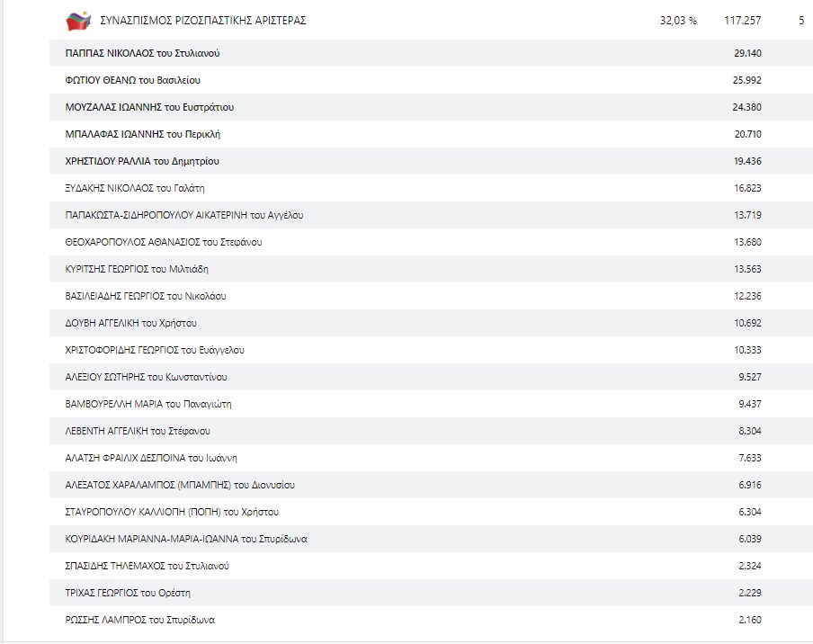Image resolution: width=813 pixels, height=644 pixels.
Task: Click ΘΕΟΧΑΡΟΠΟΥΛΟΣ ΑΘΑΝΑΣΙΟΣ candidate name
Action: (x=164, y=242)
